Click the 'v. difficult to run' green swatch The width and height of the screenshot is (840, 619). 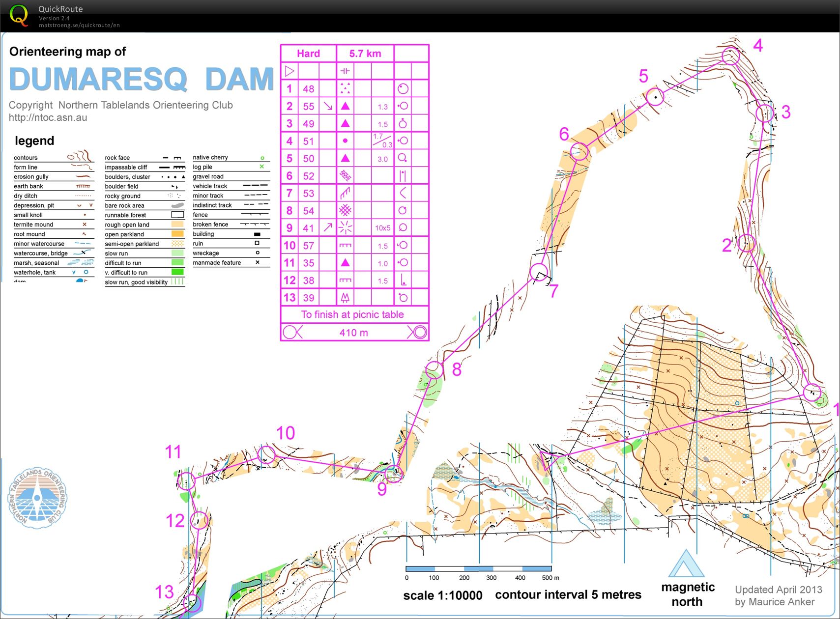tap(177, 272)
